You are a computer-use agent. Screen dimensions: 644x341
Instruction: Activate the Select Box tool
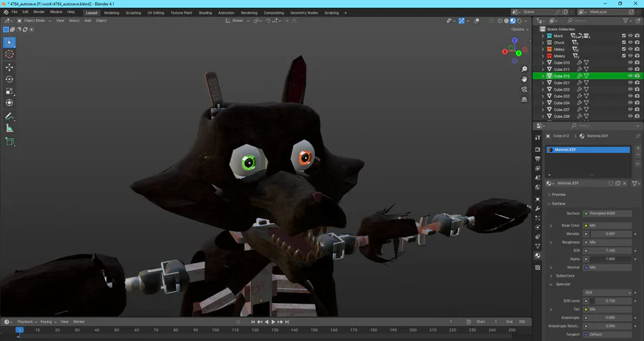[x=9, y=42]
